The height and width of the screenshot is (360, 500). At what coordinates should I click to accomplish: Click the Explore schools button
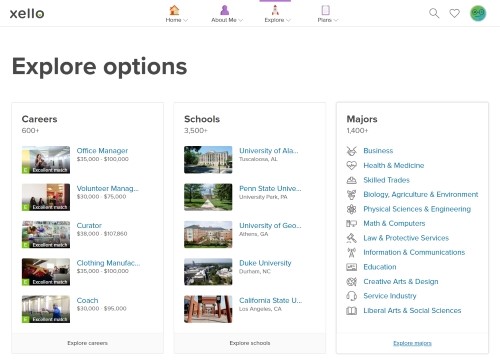tap(250, 343)
